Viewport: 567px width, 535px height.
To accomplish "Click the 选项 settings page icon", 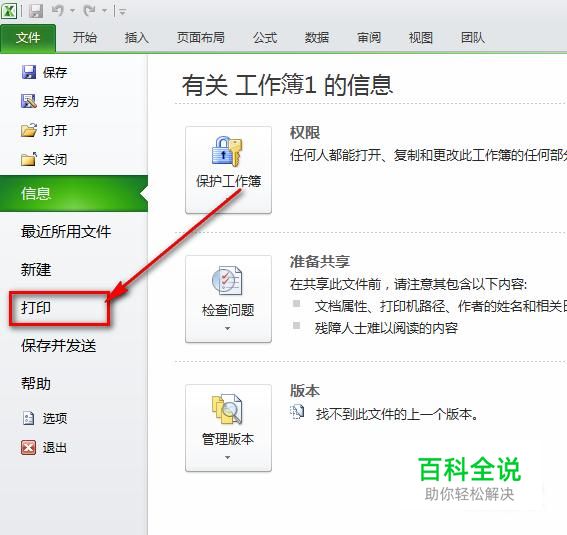I will 28,418.
